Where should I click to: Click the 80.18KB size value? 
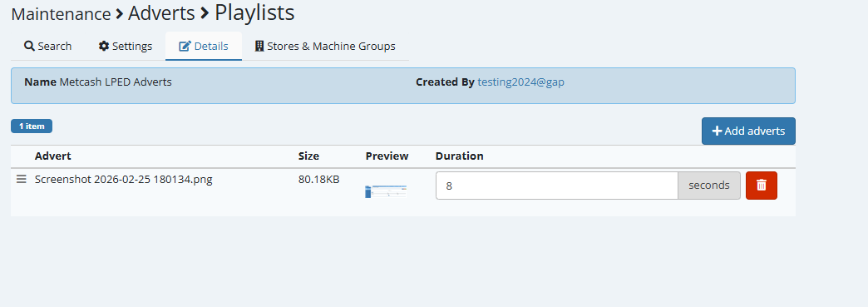tap(319, 180)
